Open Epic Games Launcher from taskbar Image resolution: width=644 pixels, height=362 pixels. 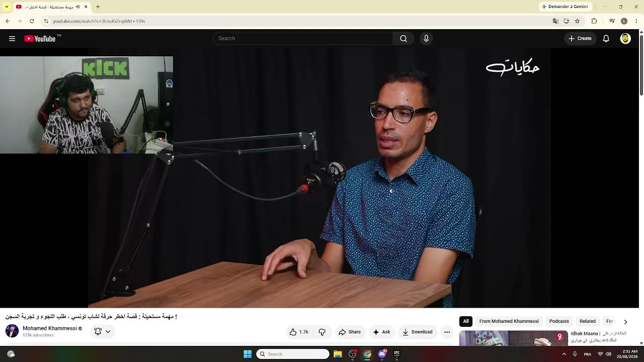point(396,354)
